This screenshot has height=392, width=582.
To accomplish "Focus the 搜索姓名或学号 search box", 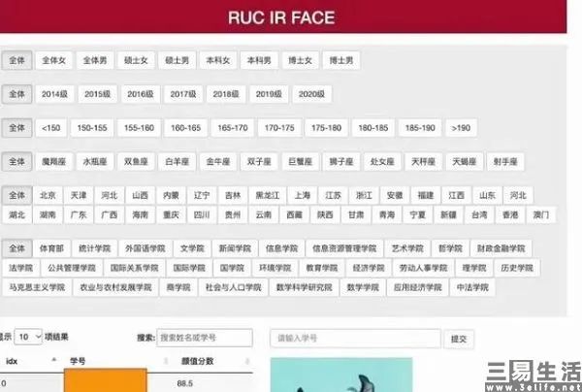I will [205, 338].
